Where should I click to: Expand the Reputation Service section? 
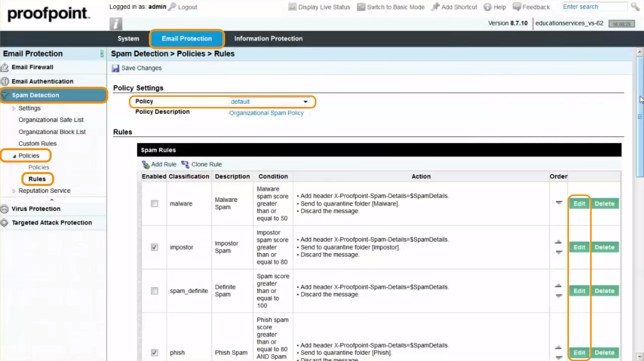coord(14,190)
